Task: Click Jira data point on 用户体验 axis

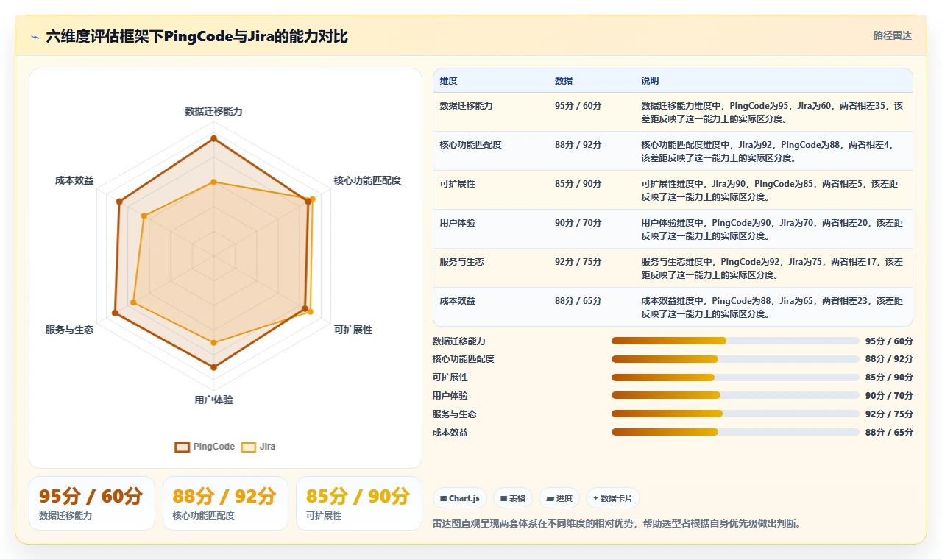Action: pyautogui.click(x=213, y=342)
